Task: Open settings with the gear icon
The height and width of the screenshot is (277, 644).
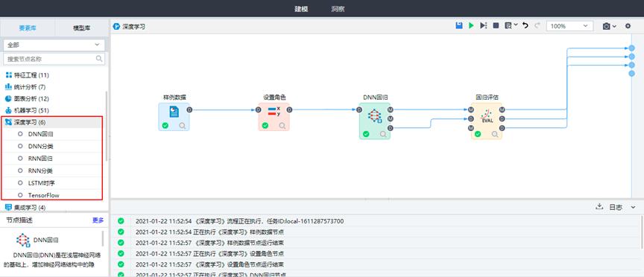Action: tap(628, 26)
